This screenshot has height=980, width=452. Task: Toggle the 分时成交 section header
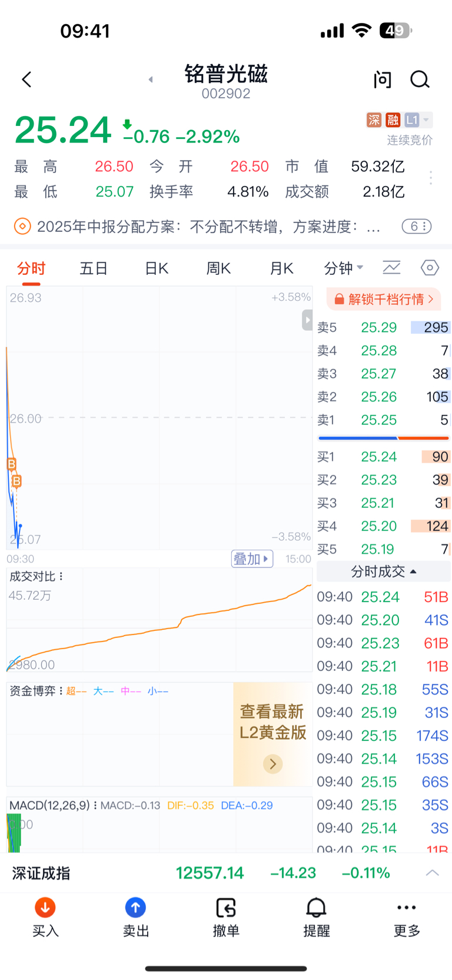[384, 572]
